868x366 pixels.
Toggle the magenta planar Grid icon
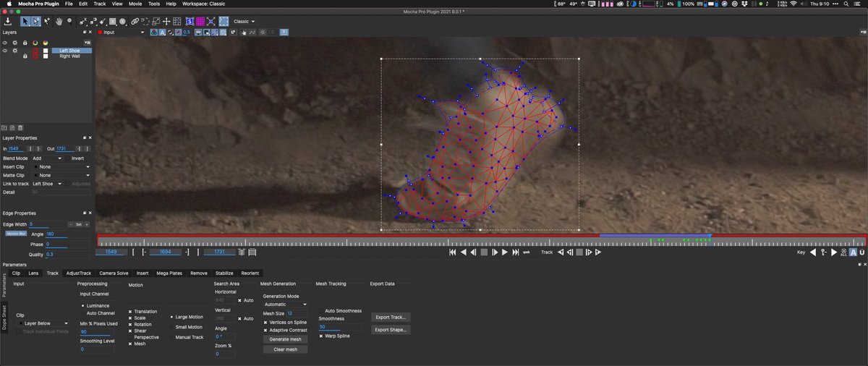pyautogui.click(x=200, y=21)
